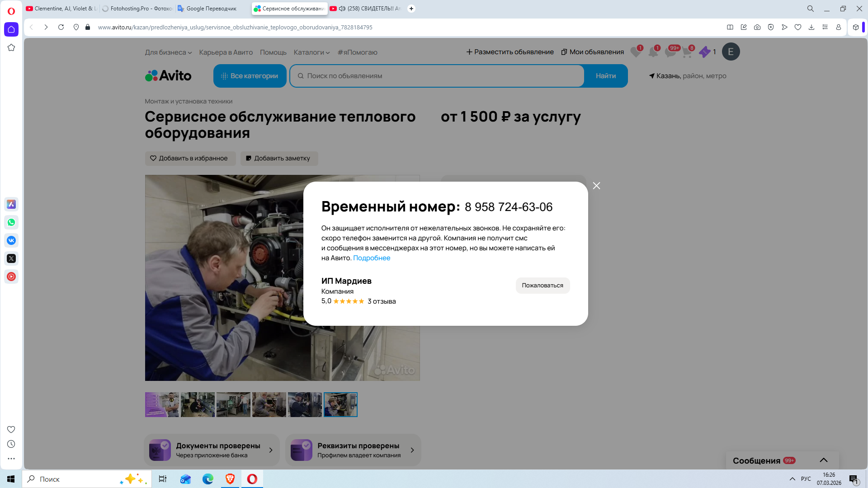Image resolution: width=868 pixels, height=488 pixels.
Task: Reload the current page
Action: 61,27
